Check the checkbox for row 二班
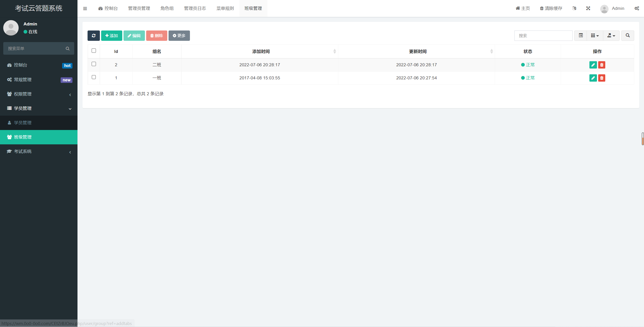This screenshot has height=327, width=644. 94,64
